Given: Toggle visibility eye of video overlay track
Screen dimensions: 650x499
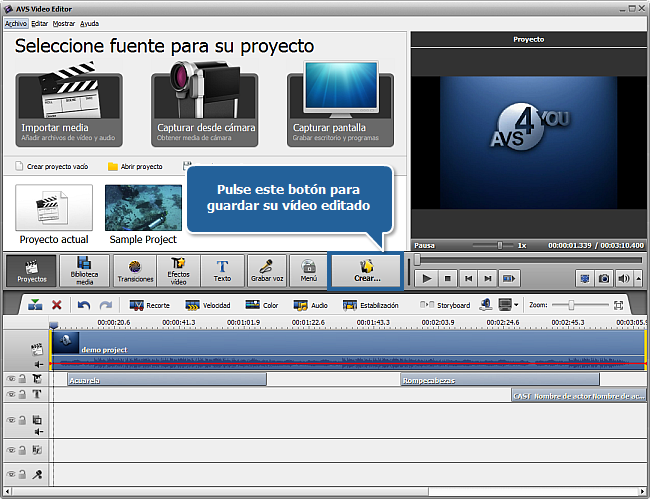Looking at the screenshot, I should 11,420.
